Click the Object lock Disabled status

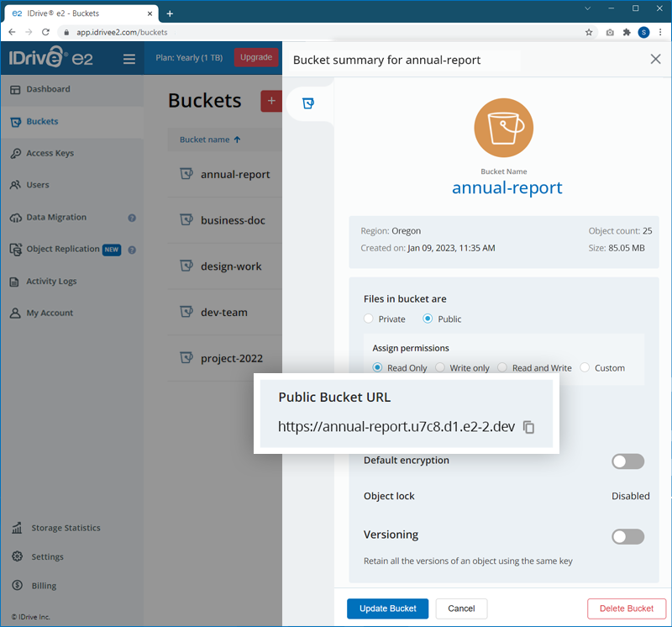coord(631,496)
